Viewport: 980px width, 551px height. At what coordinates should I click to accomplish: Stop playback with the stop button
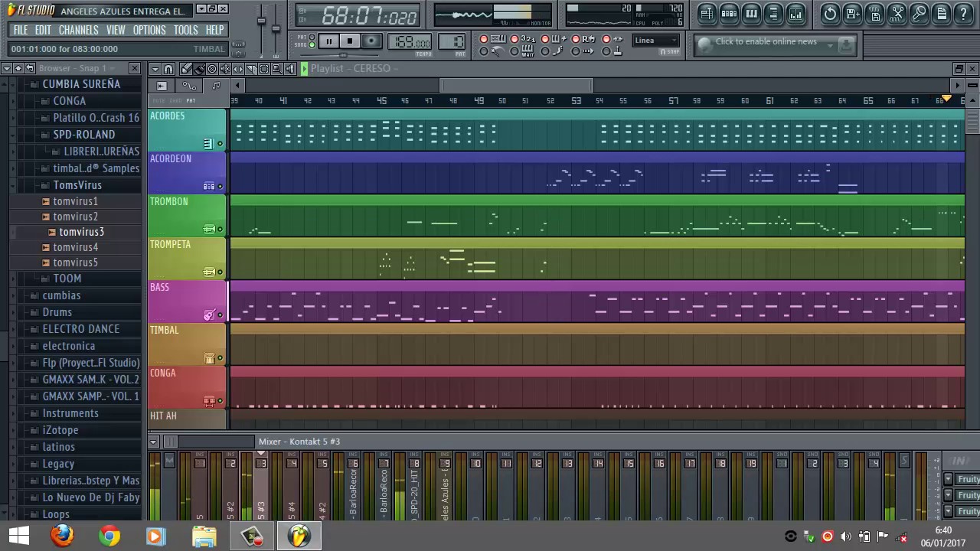[350, 41]
